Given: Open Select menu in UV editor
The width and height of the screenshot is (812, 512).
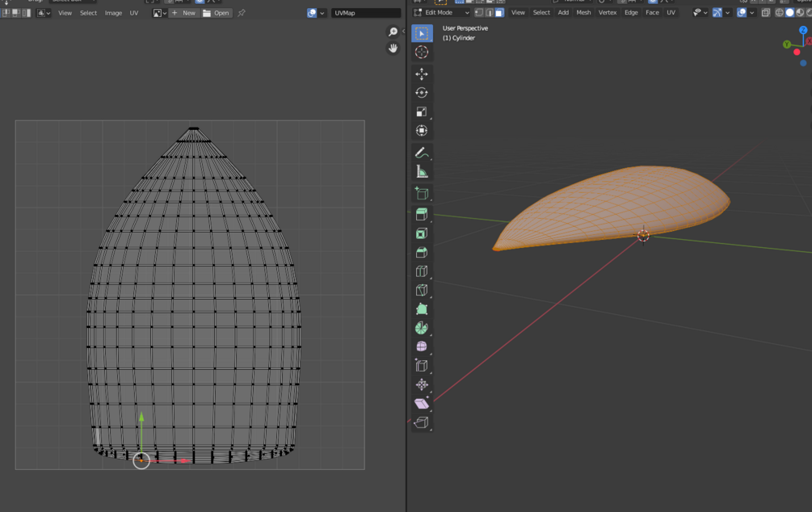Looking at the screenshot, I should (88, 13).
